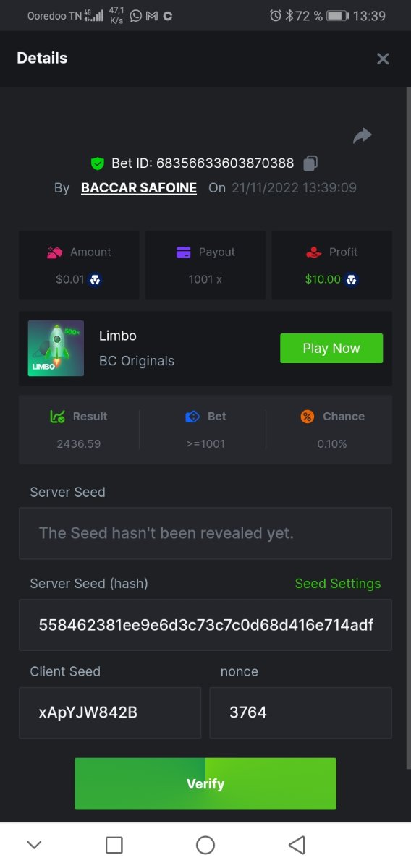Tap the green verified shield icon

[97, 163]
